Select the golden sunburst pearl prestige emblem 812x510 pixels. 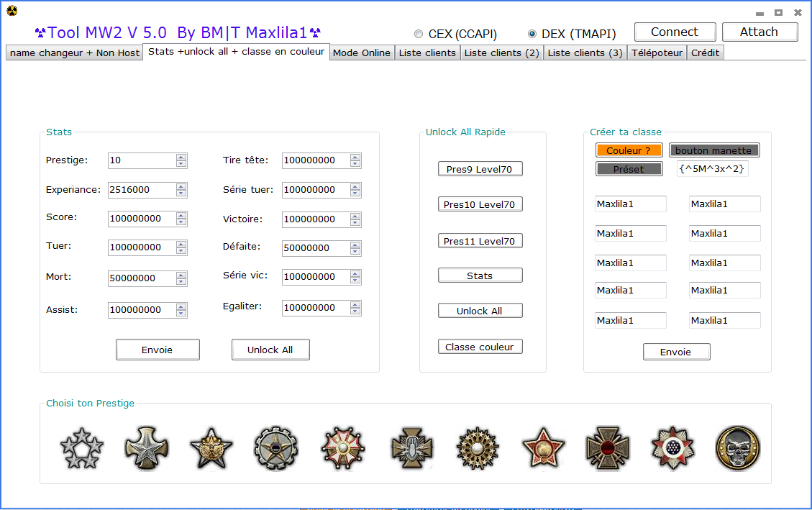pos(478,448)
